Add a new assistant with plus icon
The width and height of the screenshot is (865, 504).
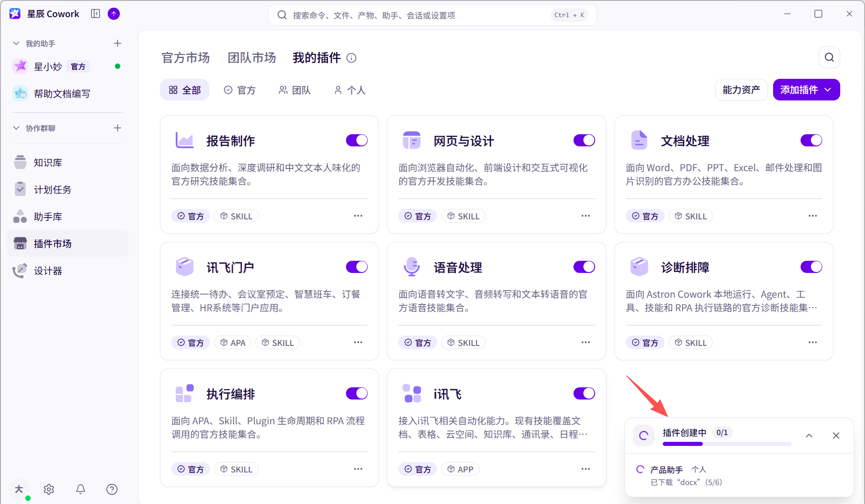[118, 43]
